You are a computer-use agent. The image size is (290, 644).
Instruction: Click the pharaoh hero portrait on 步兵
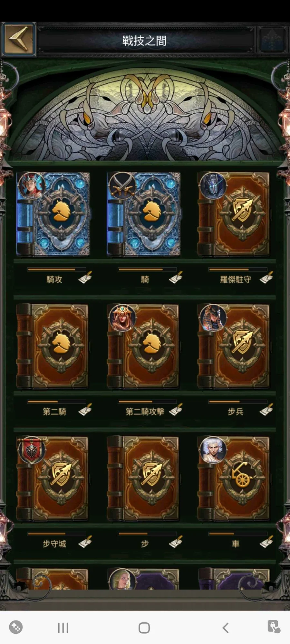click(213, 318)
